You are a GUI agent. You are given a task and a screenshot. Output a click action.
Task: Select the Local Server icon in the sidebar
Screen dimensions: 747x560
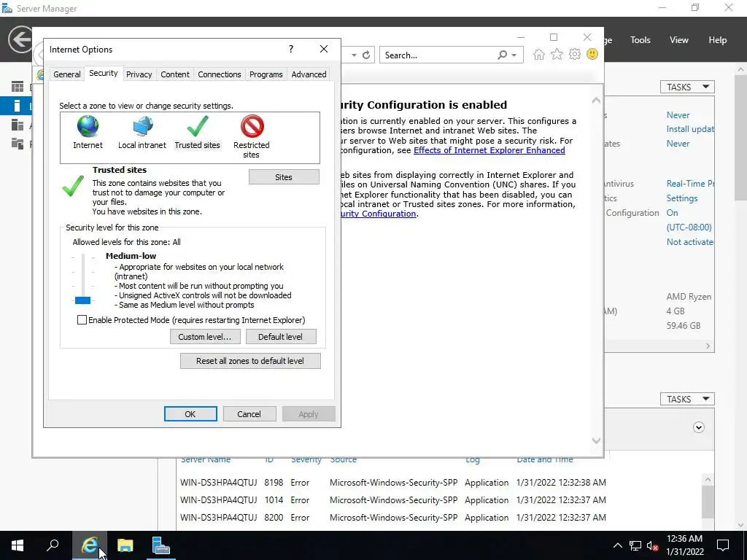tap(18, 106)
